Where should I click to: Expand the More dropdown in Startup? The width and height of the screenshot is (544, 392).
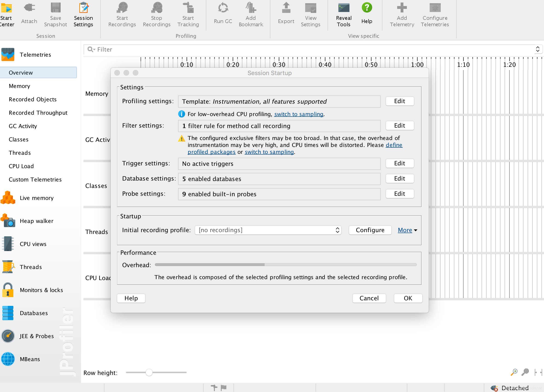407,230
